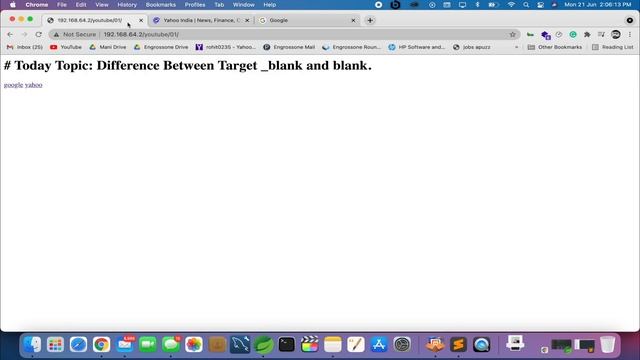
Task: Open Chrome's three-dot menu
Action: point(630,35)
